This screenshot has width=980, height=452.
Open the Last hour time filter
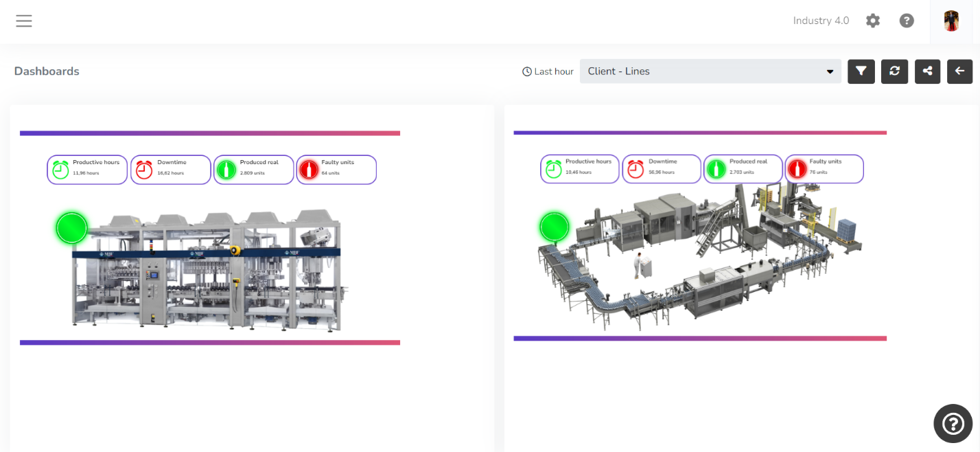point(548,71)
